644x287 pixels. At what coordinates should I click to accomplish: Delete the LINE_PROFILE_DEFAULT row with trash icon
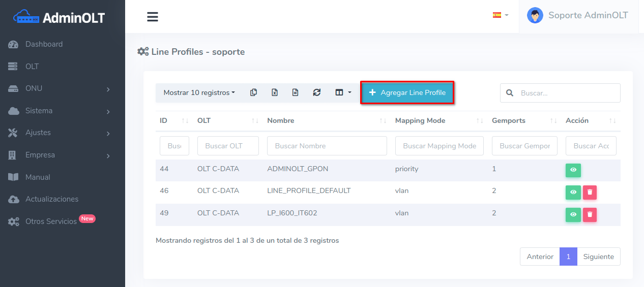pyautogui.click(x=590, y=193)
